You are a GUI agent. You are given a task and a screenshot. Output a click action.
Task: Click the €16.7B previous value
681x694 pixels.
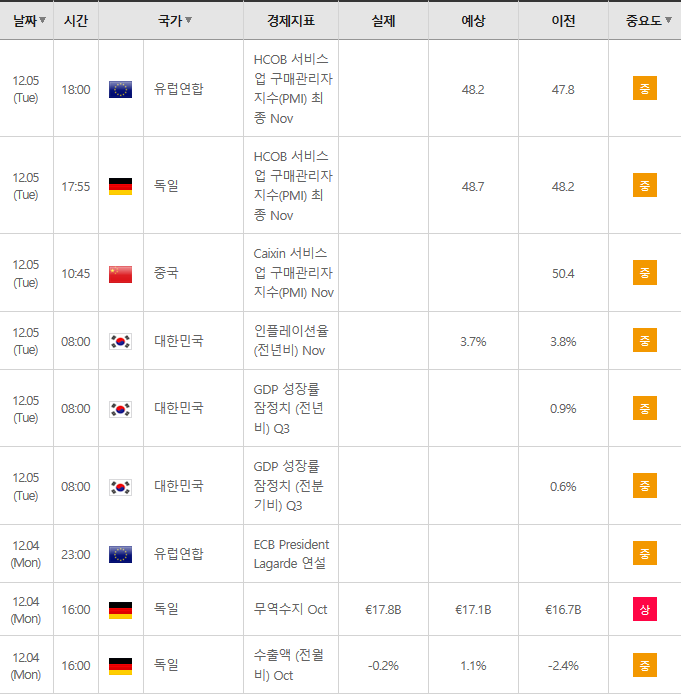coord(563,609)
